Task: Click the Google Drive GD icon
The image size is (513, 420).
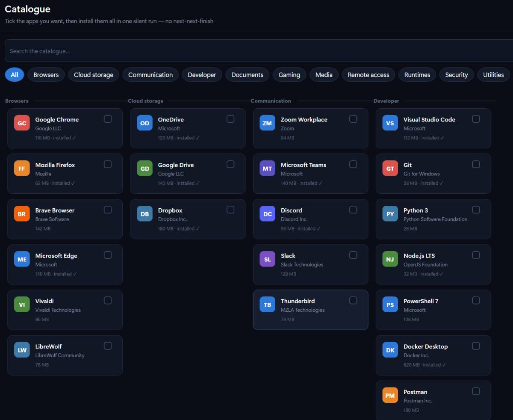Action: click(144, 169)
